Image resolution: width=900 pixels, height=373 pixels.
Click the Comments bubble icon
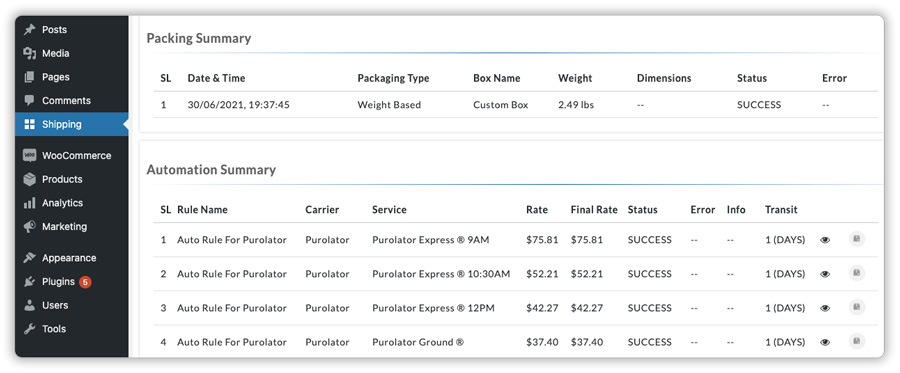[29, 100]
